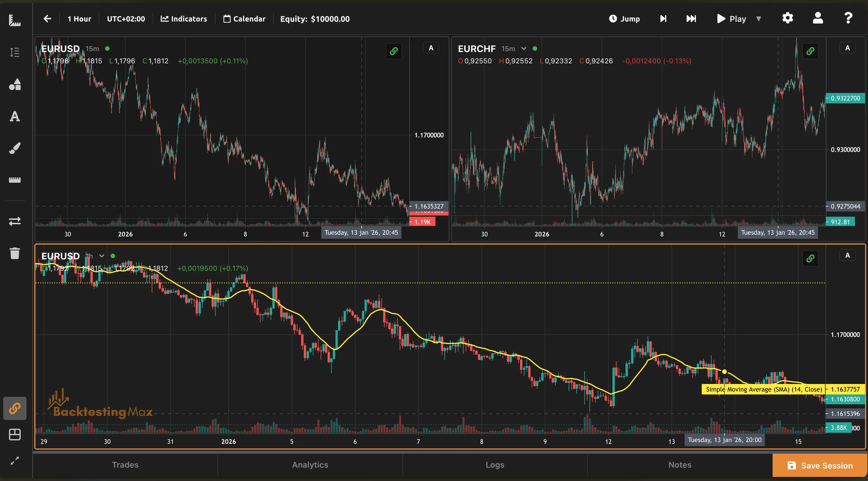The image size is (868, 481).
Task: Open the user account icon
Action: [818, 18]
